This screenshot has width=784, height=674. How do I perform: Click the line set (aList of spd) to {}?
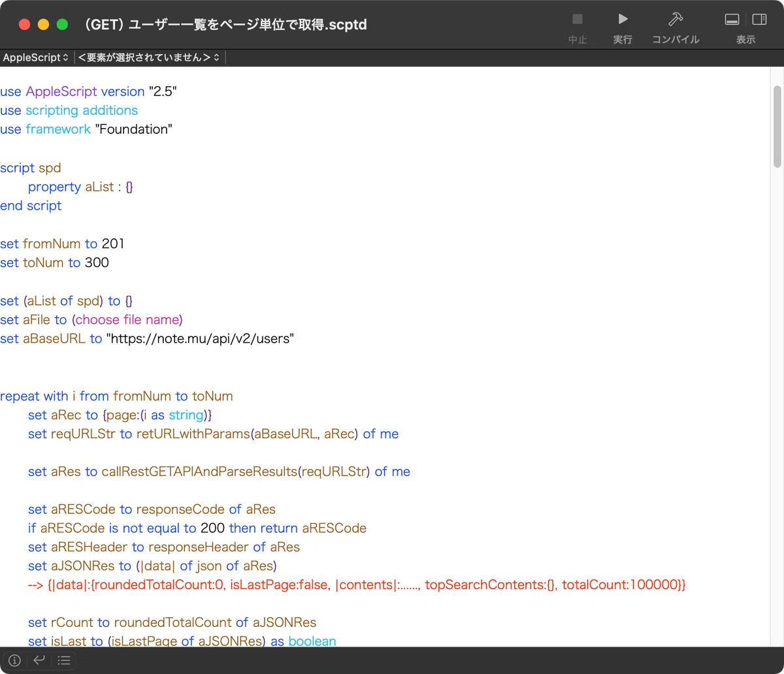click(67, 301)
